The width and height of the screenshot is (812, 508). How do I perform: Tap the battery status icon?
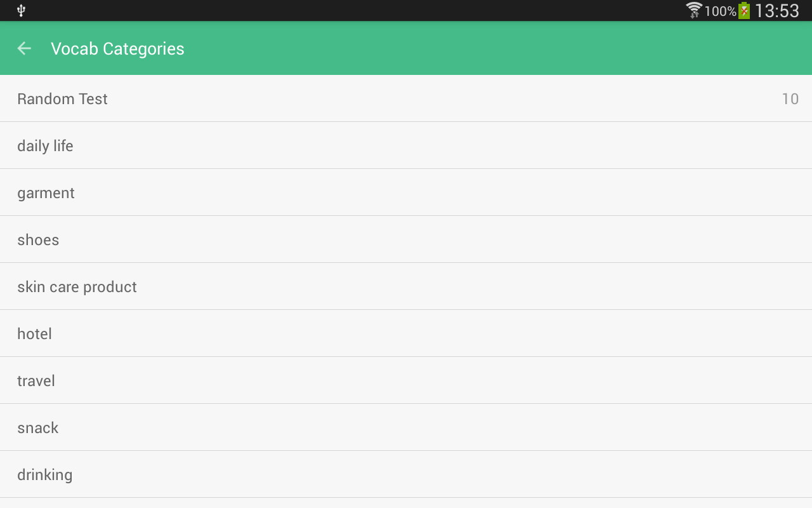point(744,10)
